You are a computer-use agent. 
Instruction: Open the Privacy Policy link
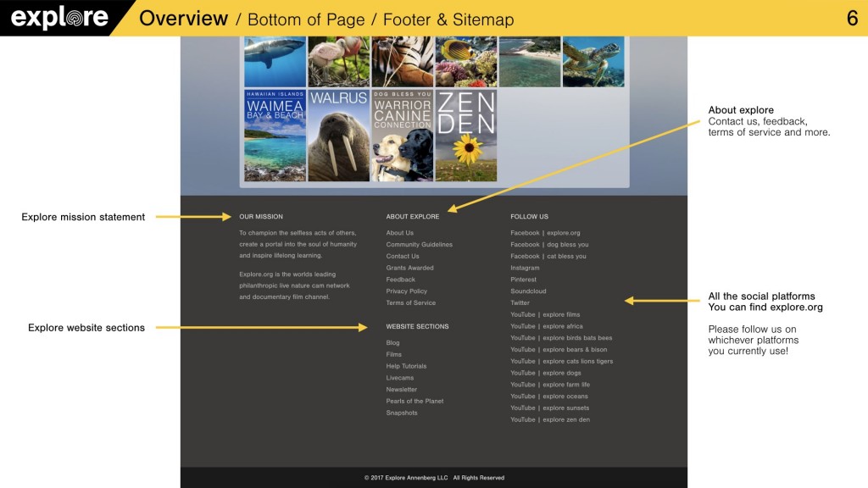tap(406, 291)
